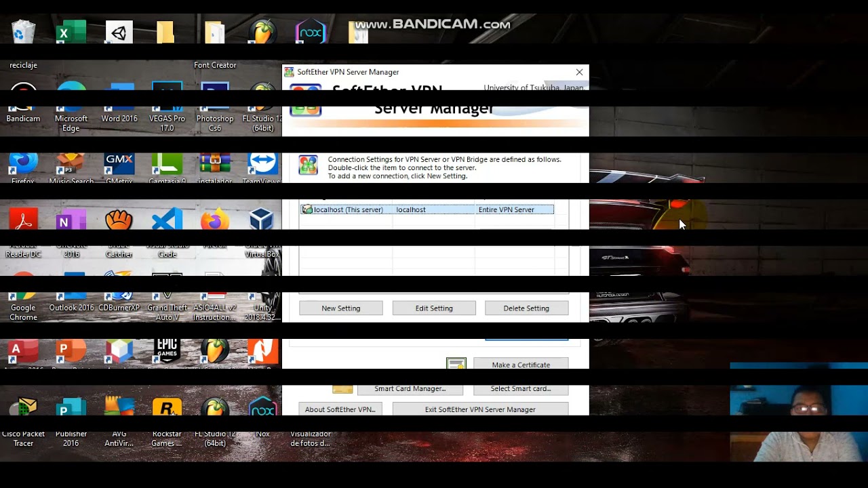Screen dimensions: 868x488
Task: Open the Epic Games launcher icon
Action: pyautogui.click(x=167, y=351)
